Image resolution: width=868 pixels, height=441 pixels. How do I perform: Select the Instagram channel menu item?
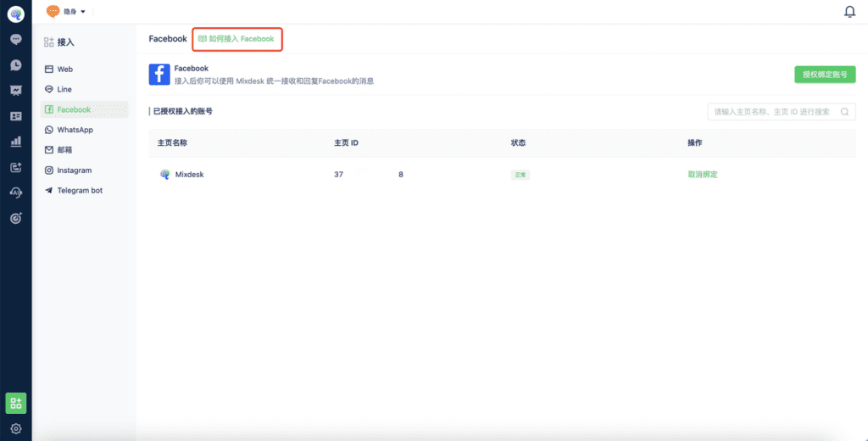84,170
